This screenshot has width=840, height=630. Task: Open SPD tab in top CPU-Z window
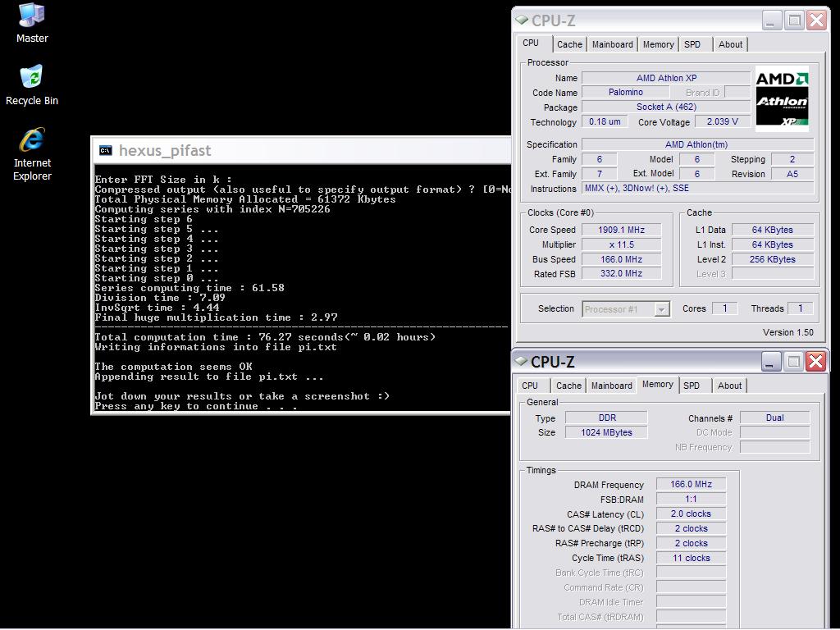pos(696,44)
